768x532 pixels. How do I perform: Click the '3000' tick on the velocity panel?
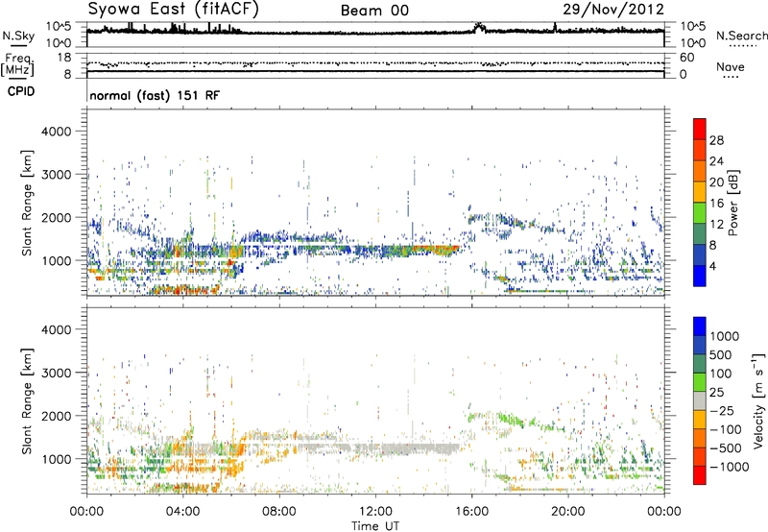[x=56, y=373]
